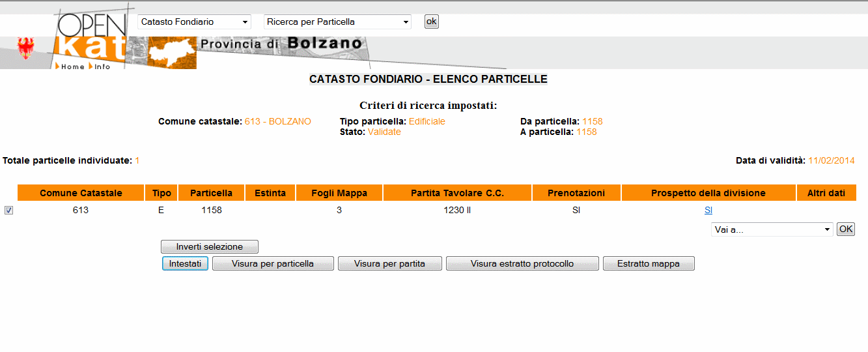Screen dimensions: 868x352
Task: Open the SI link under Prospetto della divisione
Action: tap(708, 211)
